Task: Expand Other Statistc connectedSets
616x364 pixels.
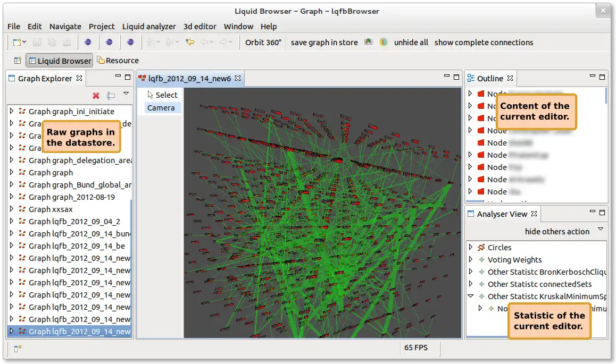Action: [x=471, y=284]
